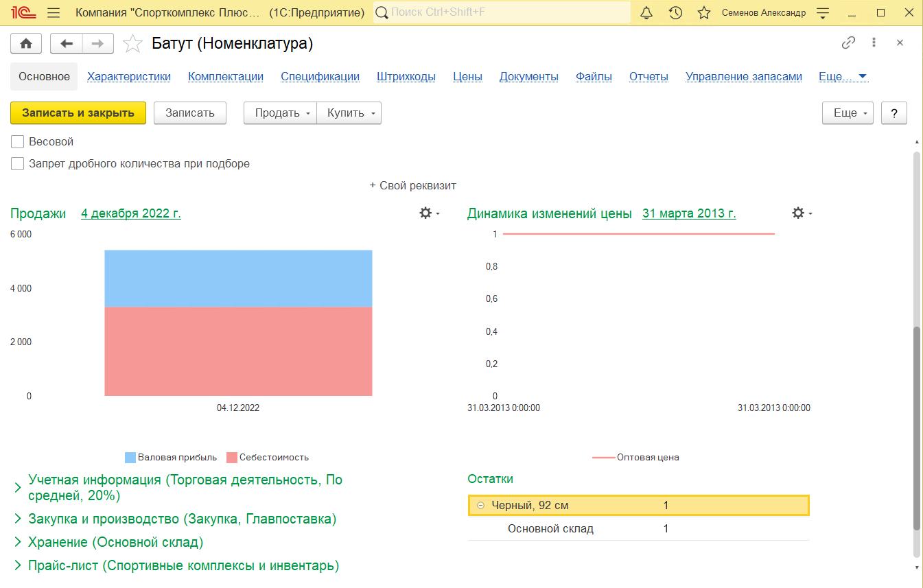Click red Себестоимость legend swatch

[x=232, y=458]
